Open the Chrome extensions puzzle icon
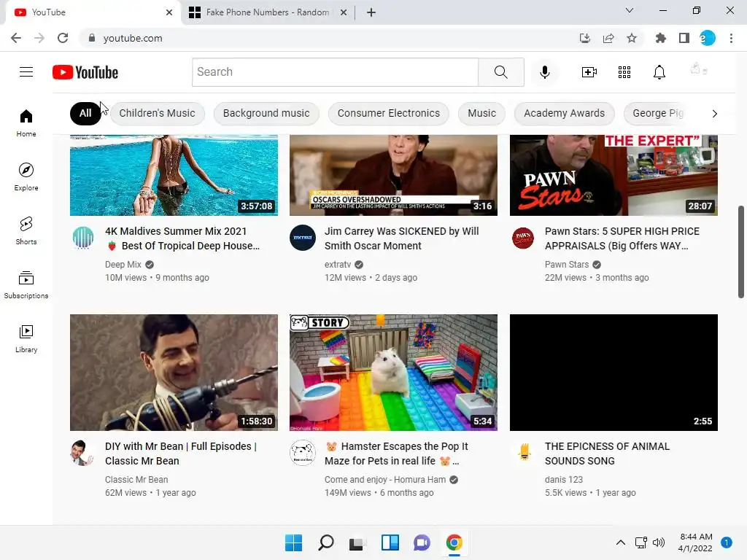This screenshot has width=747, height=560. click(x=661, y=38)
